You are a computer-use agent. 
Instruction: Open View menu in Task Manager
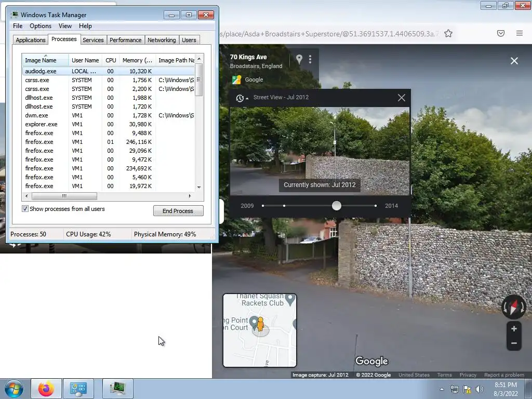click(65, 26)
